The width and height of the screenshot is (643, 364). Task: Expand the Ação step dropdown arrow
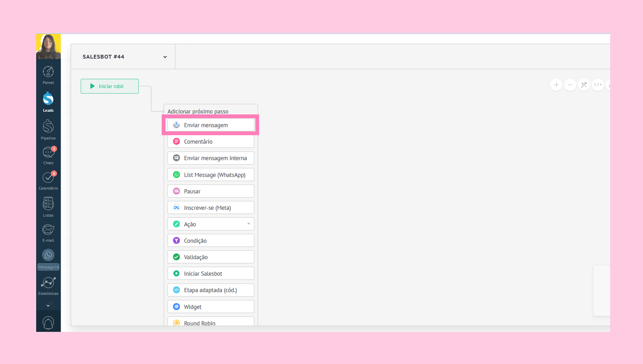coord(248,224)
